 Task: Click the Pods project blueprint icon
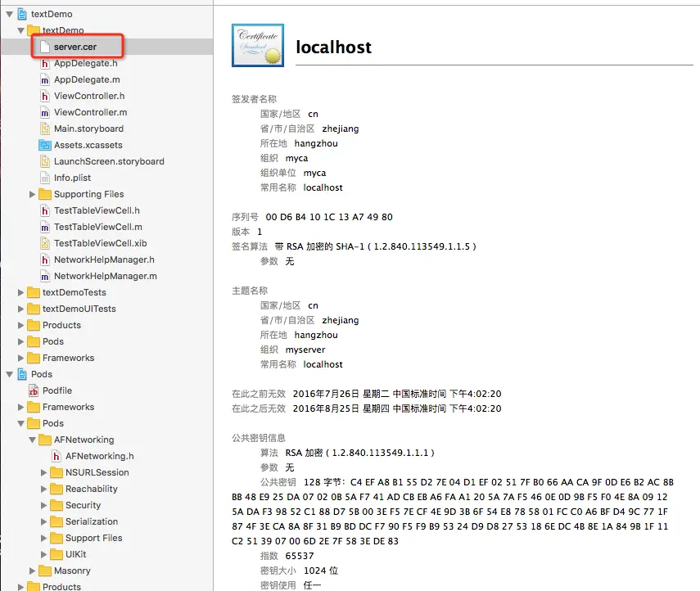click(22, 375)
